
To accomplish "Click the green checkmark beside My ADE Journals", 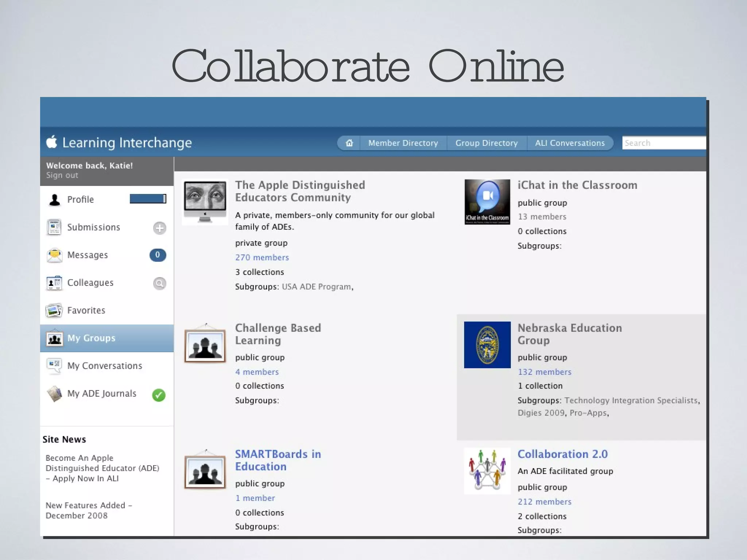I will click(x=159, y=395).
